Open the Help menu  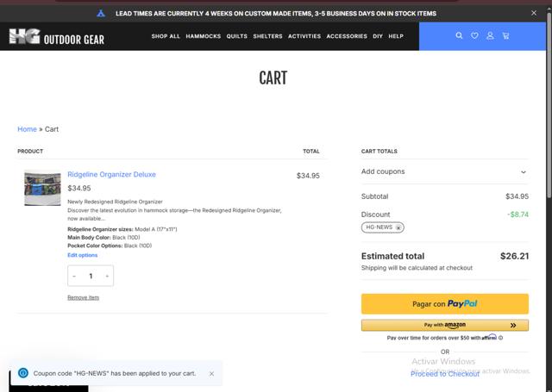click(x=396, y=36)
